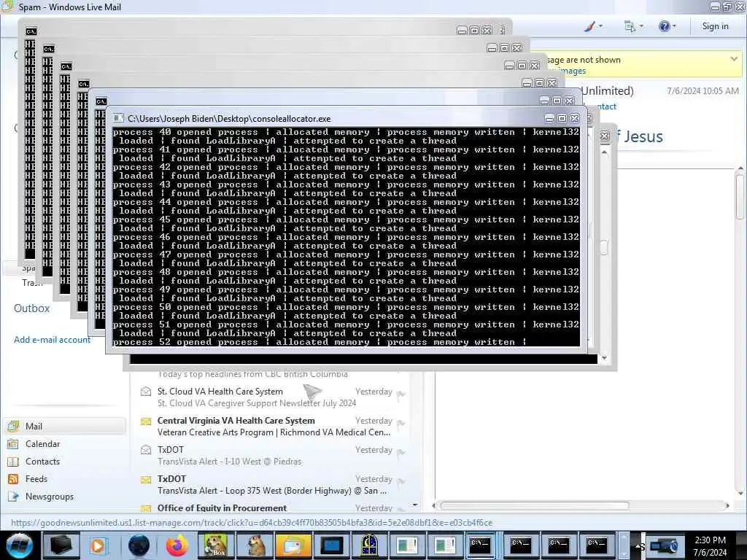Open the blue Help question mark icon
This screenshot has width=747, height=560.
point(664,26)
